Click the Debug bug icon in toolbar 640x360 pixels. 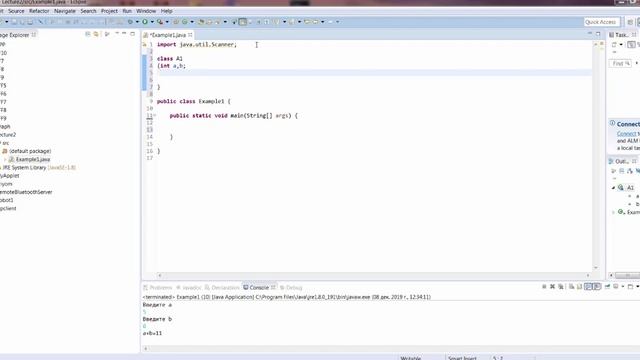click(130, 22)
